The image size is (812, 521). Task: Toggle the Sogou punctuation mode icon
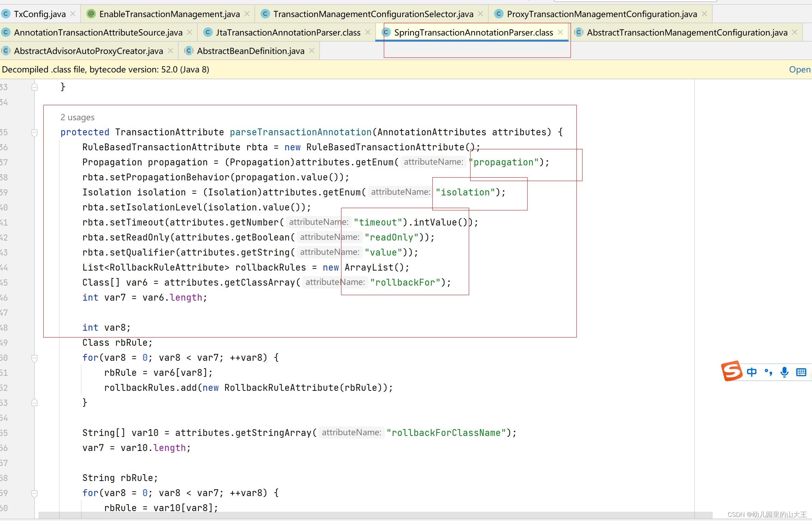coord(768,372)
